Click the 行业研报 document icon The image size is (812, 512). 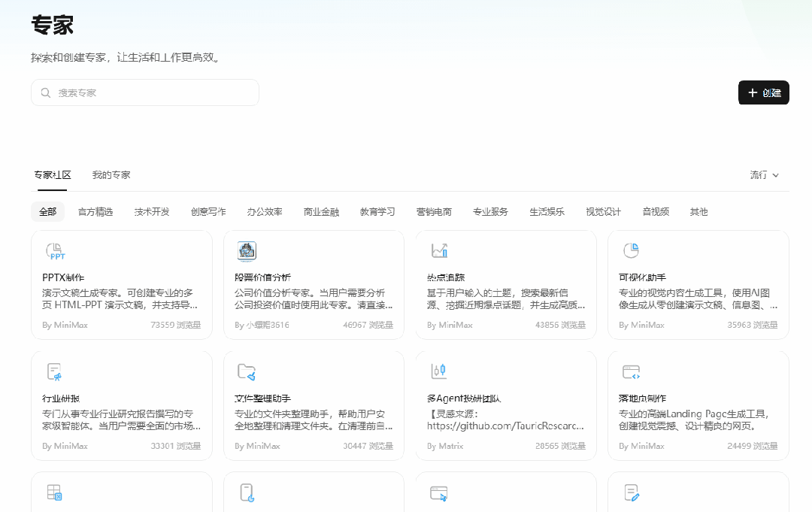click(53, 370)
